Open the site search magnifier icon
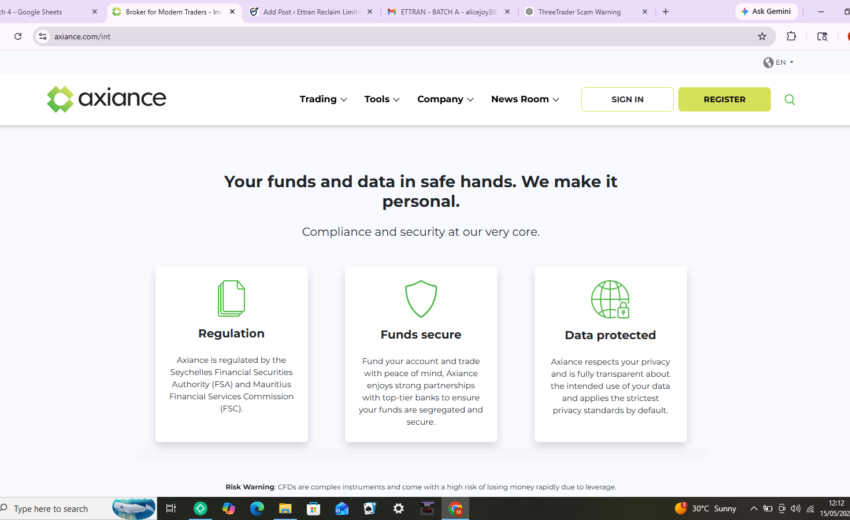 pos(790,99)
